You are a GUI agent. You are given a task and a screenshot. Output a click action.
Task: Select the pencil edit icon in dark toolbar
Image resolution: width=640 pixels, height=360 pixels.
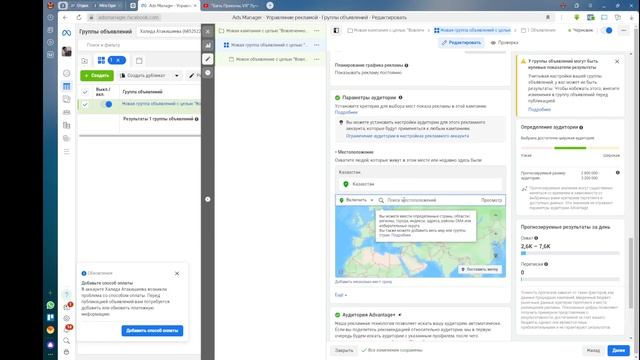click(x=208, y=59)
